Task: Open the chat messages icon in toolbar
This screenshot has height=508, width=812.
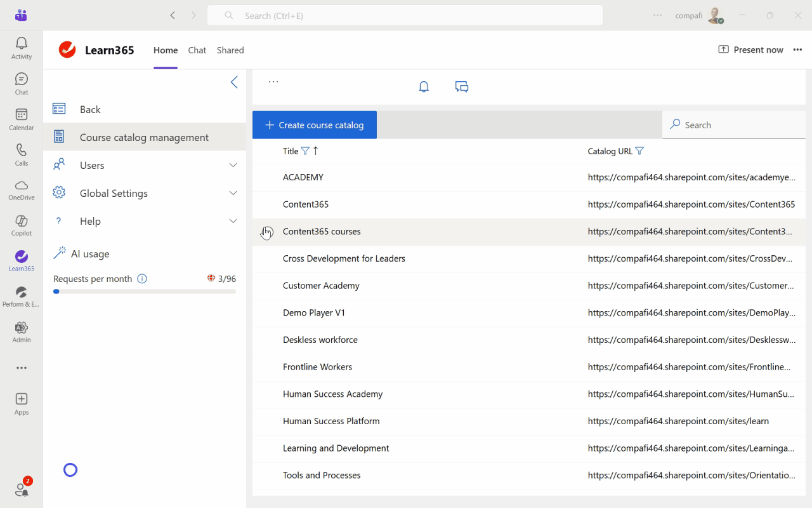Action: coord(462,87)
